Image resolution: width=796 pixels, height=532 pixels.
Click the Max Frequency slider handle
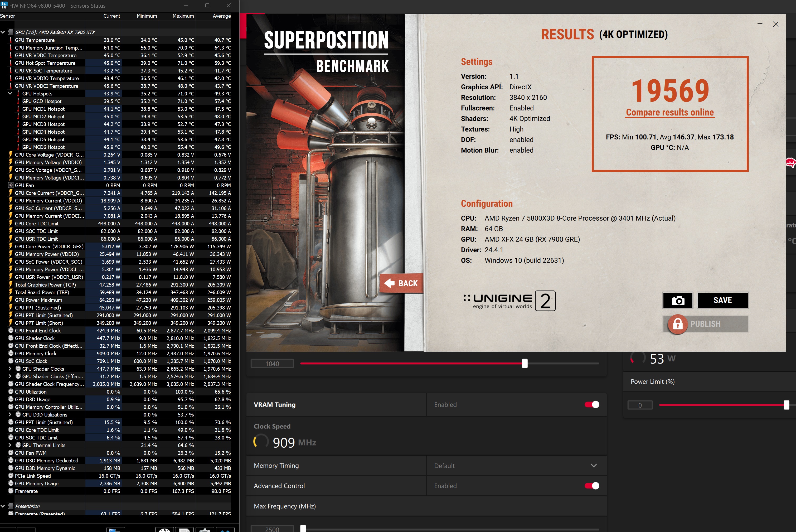(x=303, y=529)
